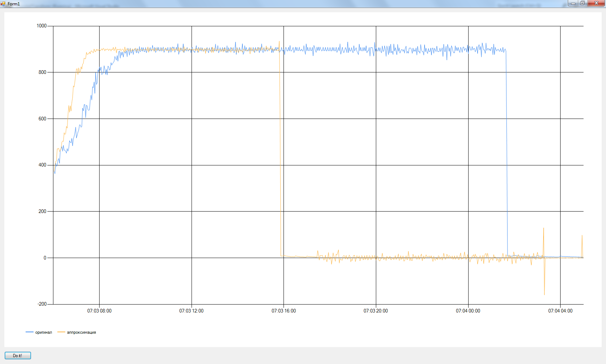Click the Y-axis label 200
This screenshot has height=364, width=606.
tap(43, 211)
